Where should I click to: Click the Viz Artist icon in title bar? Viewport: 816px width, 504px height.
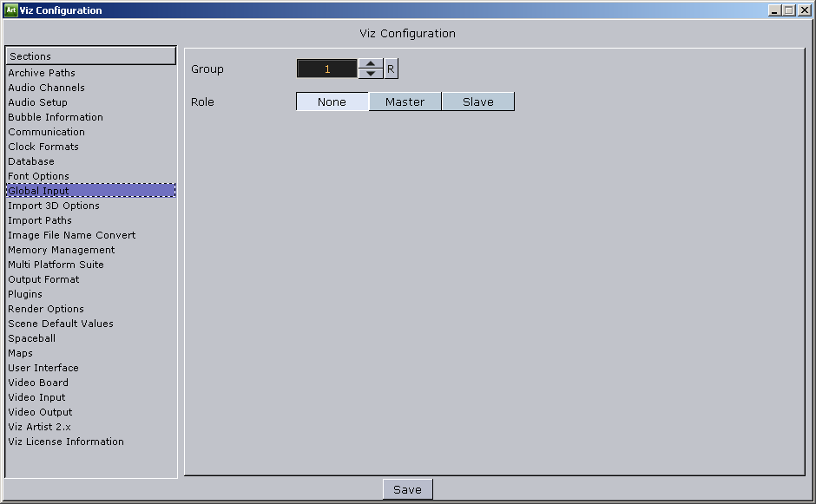(x=11, y=10)
